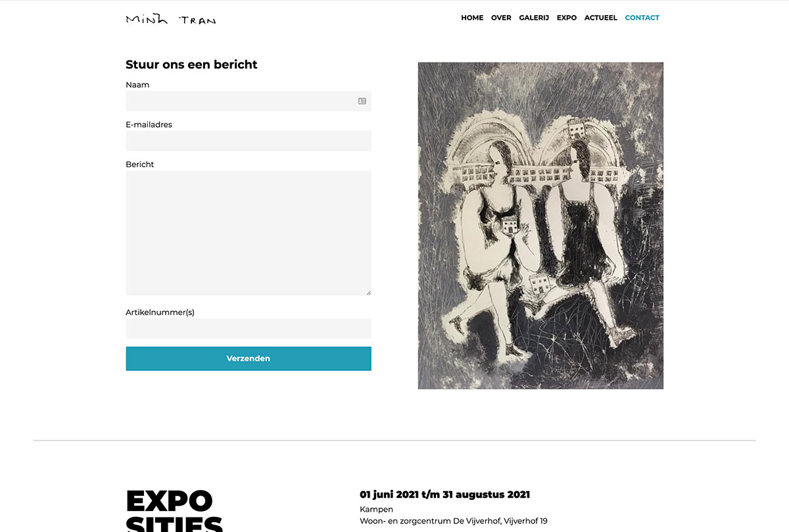Viewport: 789px width, 532px height.
Task: Open the HOME menu item
Action: tap(472, 18)
